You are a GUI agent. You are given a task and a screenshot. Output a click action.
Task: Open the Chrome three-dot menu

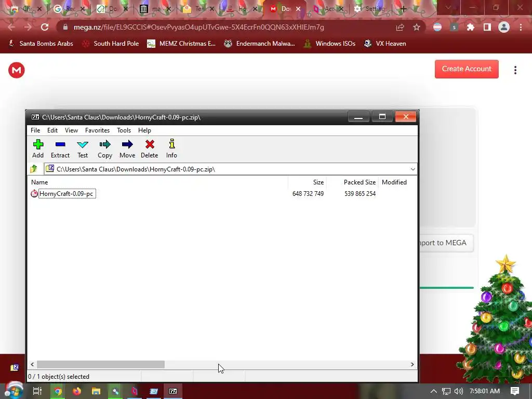click(521, 27)
